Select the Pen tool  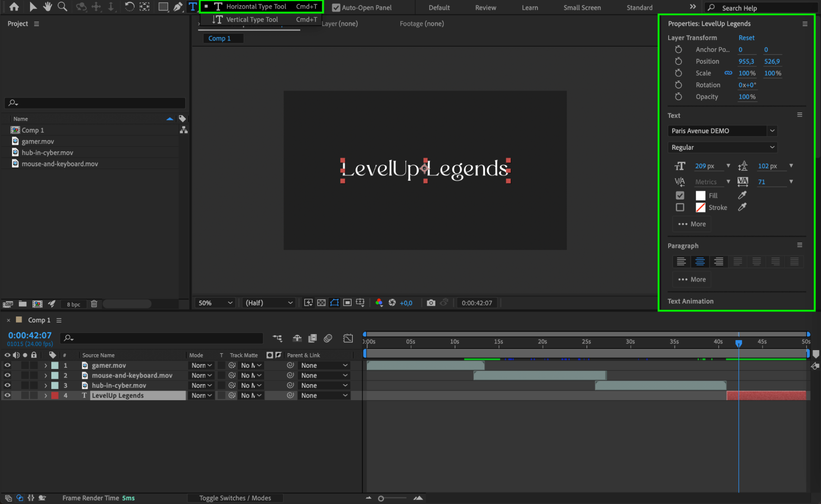177,7
